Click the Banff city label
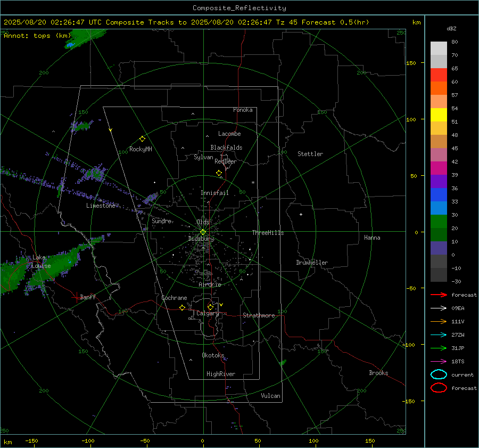 pyautogui.click(x=88, y=297)
